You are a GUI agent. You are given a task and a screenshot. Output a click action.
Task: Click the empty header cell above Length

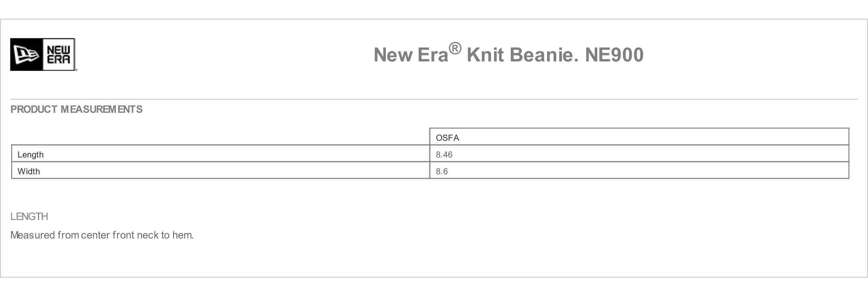(220, 137)
